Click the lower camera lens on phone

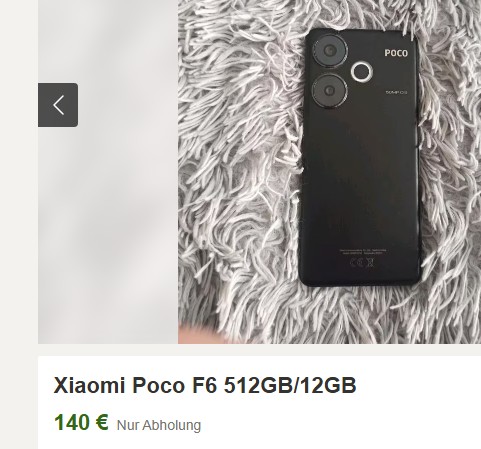click(329, 91)
